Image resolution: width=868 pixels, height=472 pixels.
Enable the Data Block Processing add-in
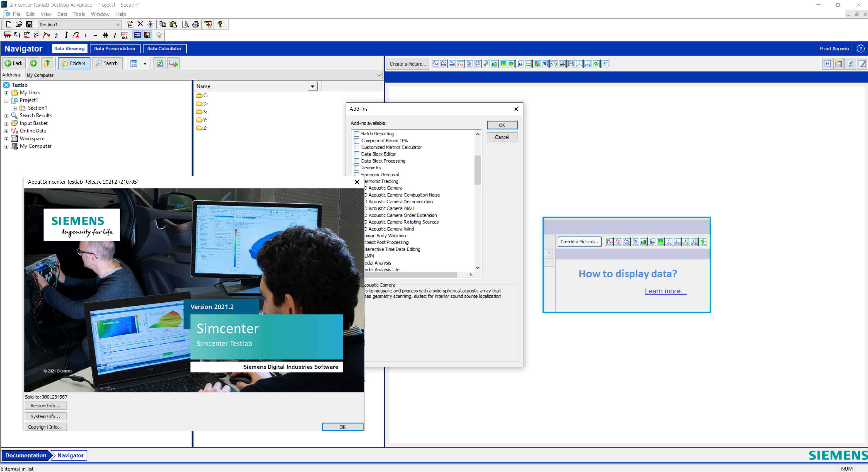tap(356, 161)
